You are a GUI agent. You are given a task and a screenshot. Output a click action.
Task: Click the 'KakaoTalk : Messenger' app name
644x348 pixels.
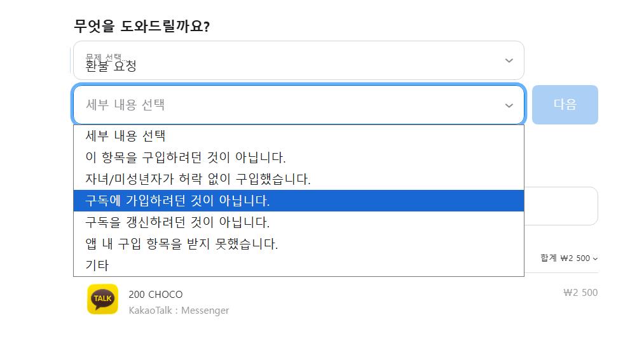(179, 311)
